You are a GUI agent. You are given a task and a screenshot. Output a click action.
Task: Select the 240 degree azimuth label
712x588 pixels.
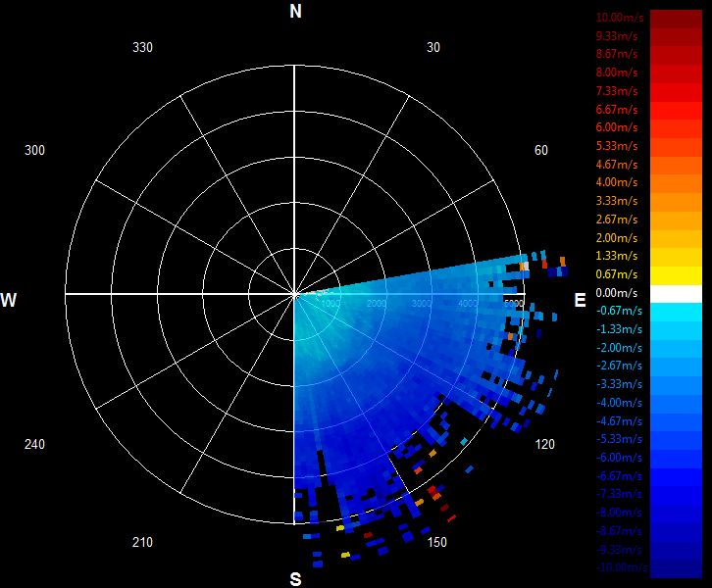click(x=34, y=444)
